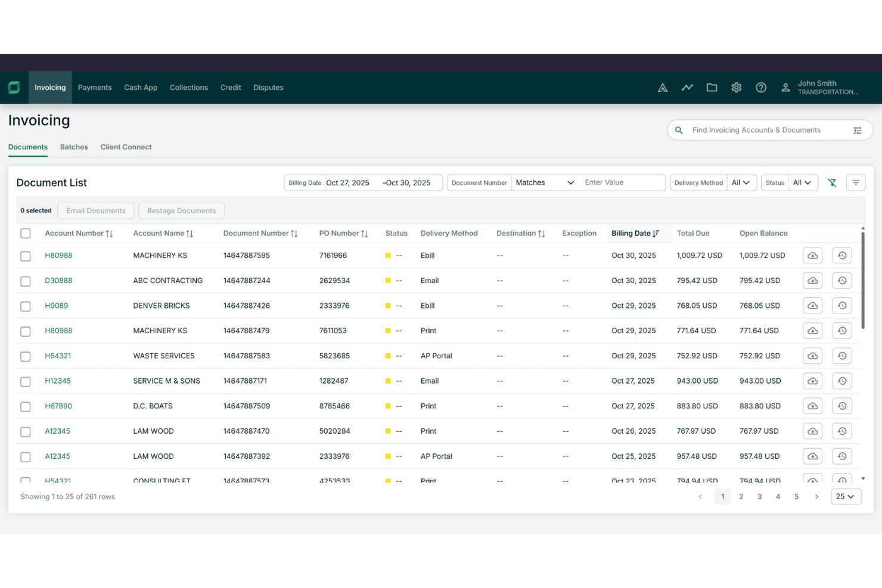Image resolution: width=882 pixels, height=588 pixels.
Task: Open the settings gear icon
Action: pyautogui.click(x=737, y=88)
